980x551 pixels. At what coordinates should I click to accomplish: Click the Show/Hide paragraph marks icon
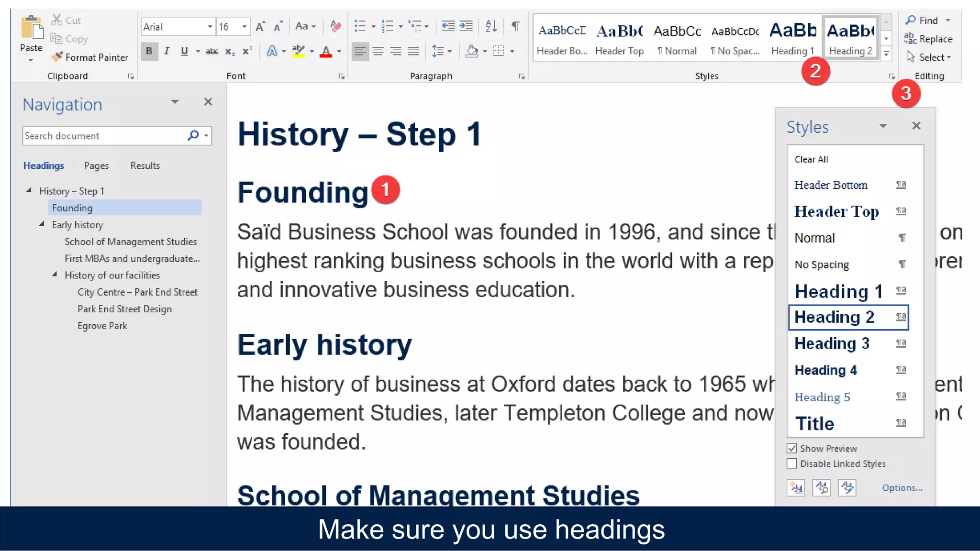coord(515,26)
